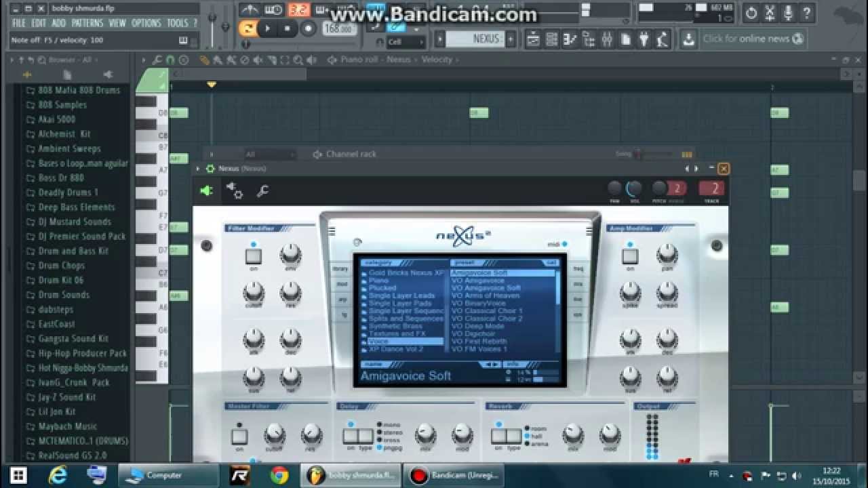
Task: Open the Channel rack All filter dropdown
Action: coord(270,155)
